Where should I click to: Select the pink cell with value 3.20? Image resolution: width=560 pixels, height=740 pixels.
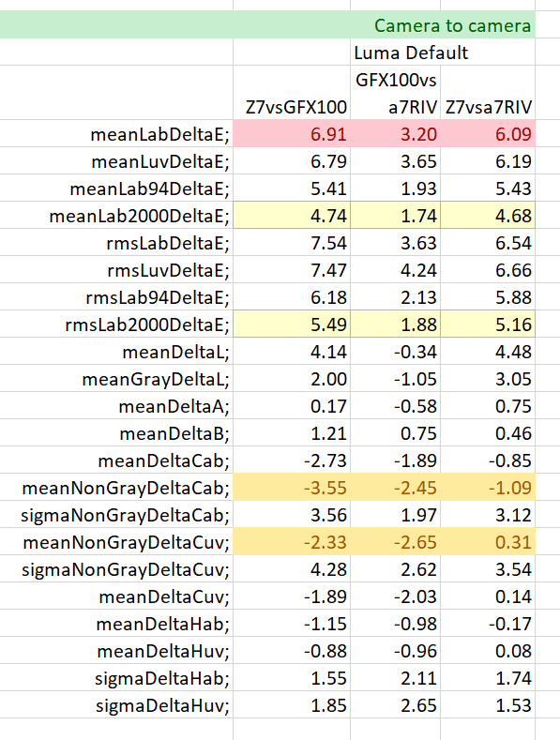click(395, 134)
